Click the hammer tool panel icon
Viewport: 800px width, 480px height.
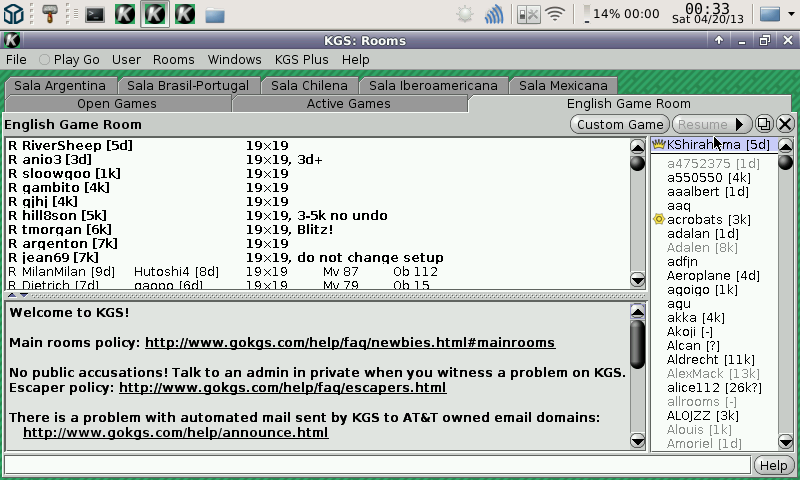click(x=50, y=14)
